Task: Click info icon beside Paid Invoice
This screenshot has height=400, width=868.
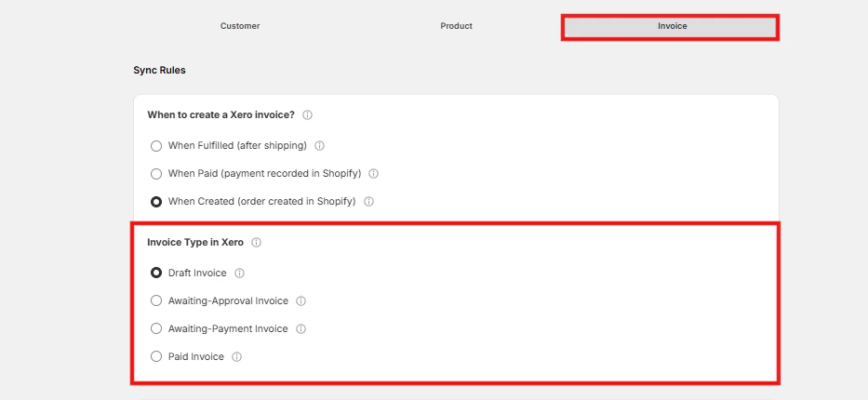Action: tap(237, 357)
